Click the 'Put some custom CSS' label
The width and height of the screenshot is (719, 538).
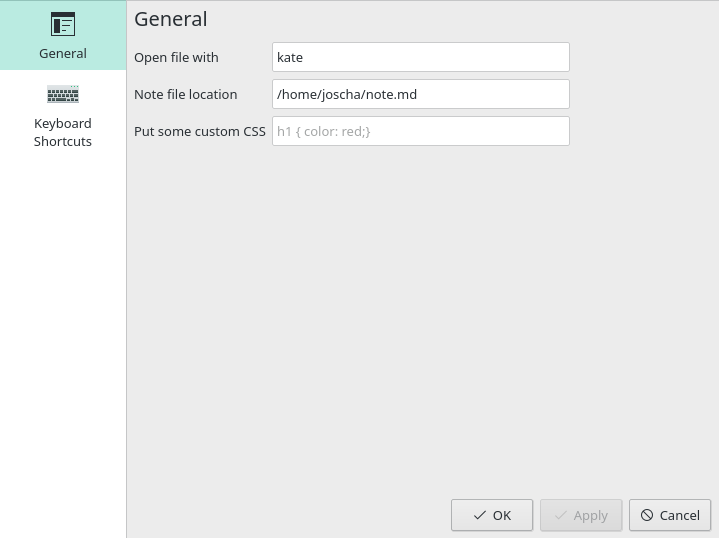pos(200,131)
